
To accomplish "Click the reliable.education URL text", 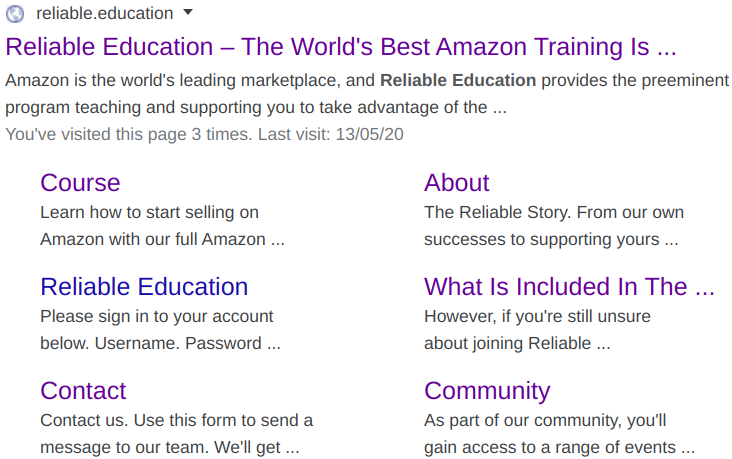I will tap(105, 14).
